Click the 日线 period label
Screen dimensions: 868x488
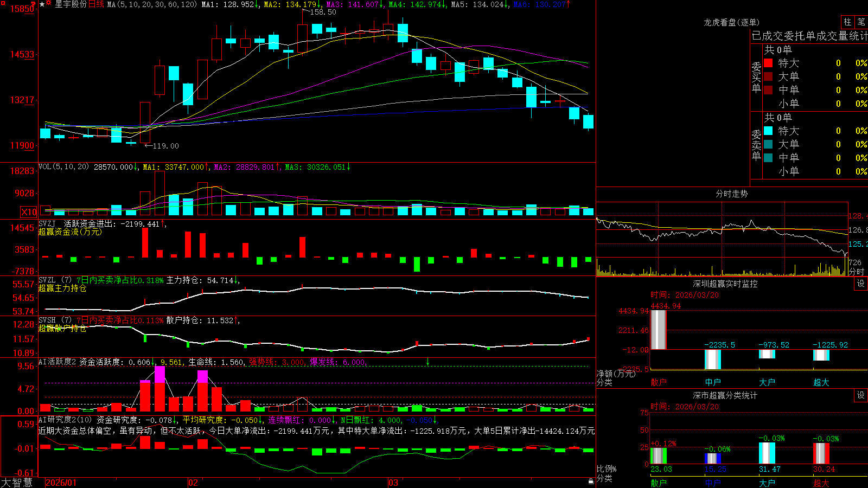(x=96, y=4)
